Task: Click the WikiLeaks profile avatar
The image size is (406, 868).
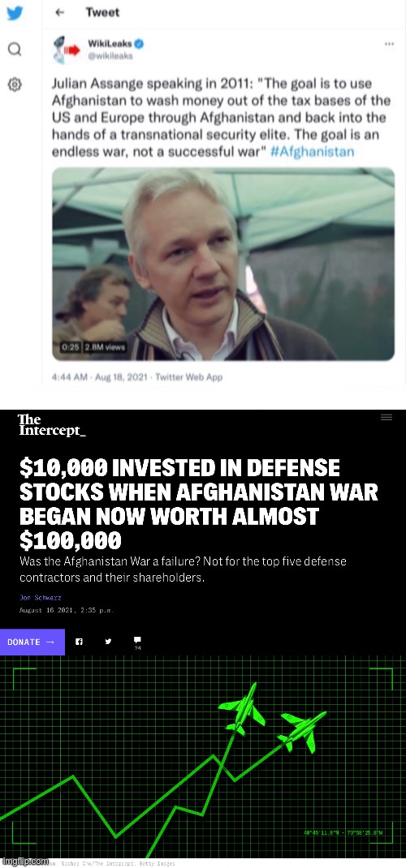Action: point(65,49)
